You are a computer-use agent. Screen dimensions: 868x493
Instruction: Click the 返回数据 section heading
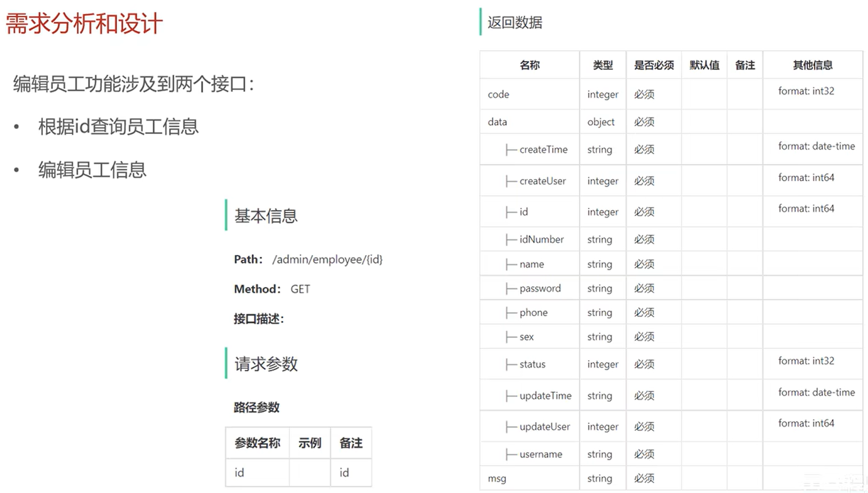(514, 22)
